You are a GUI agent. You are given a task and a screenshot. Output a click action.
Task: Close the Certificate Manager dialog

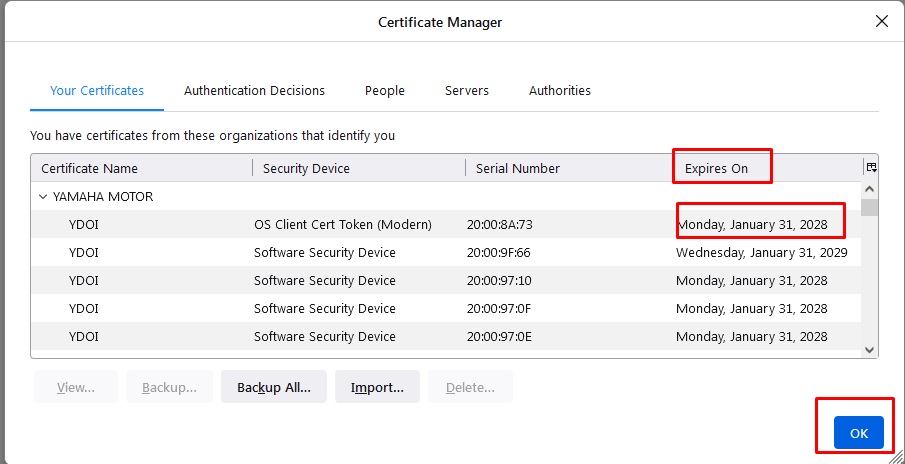point(881,22)
